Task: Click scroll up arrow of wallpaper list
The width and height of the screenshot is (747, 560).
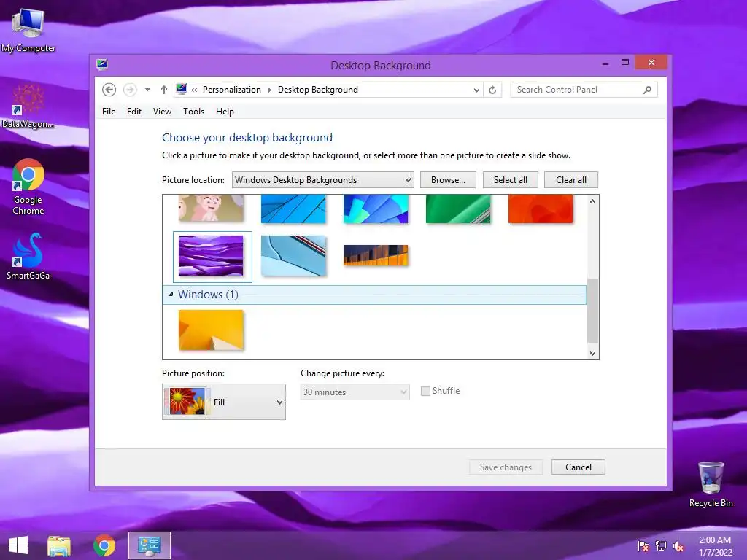Action: coord(592,201)
